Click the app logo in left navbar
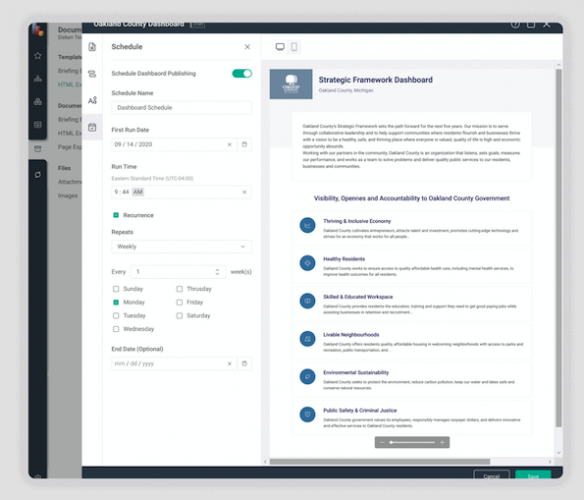This screenshot has height=500, width=584. 38,30
